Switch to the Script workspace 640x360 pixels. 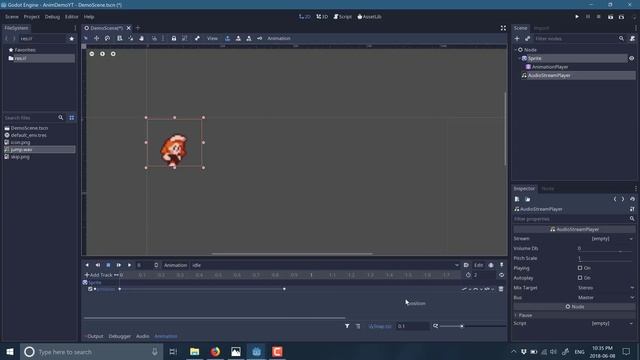(342, 17)
